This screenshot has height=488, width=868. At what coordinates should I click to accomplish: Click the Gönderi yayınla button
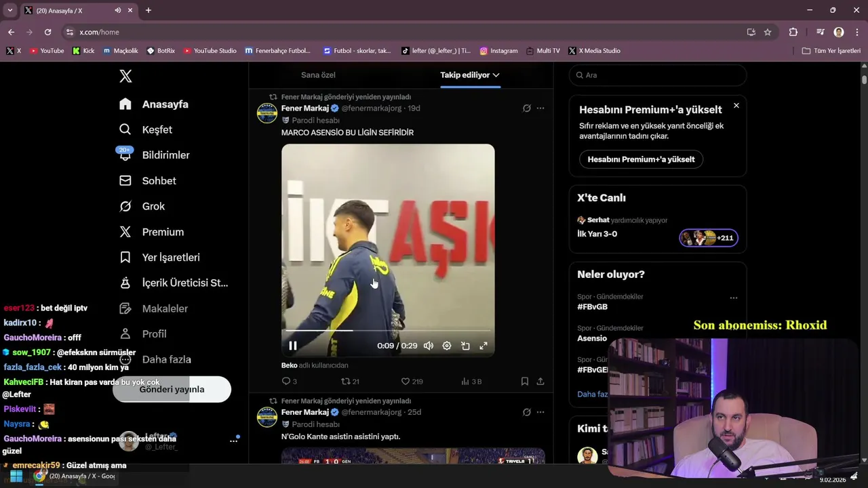[172, 389]
